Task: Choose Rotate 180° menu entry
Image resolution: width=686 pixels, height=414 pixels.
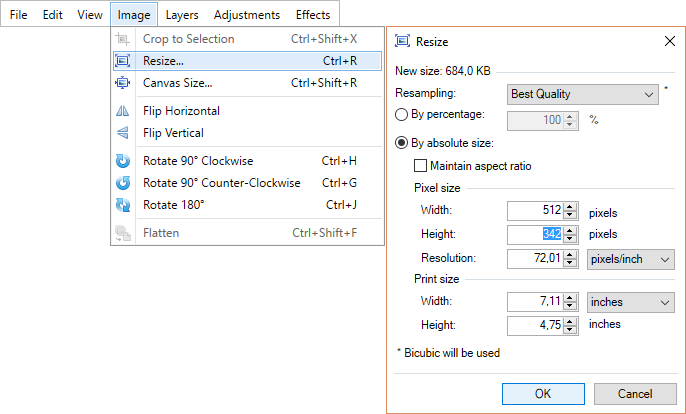Action: (248, 204)
